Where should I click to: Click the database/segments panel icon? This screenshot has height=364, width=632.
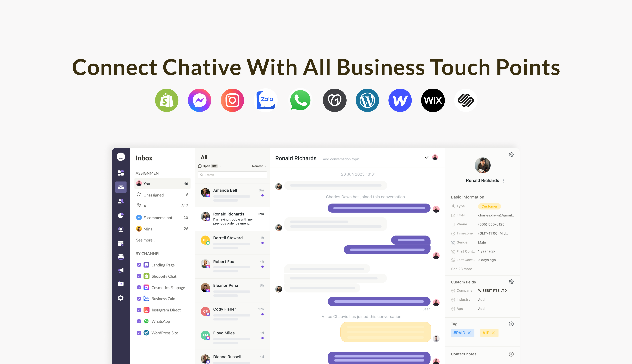click(x=121, y=256)
